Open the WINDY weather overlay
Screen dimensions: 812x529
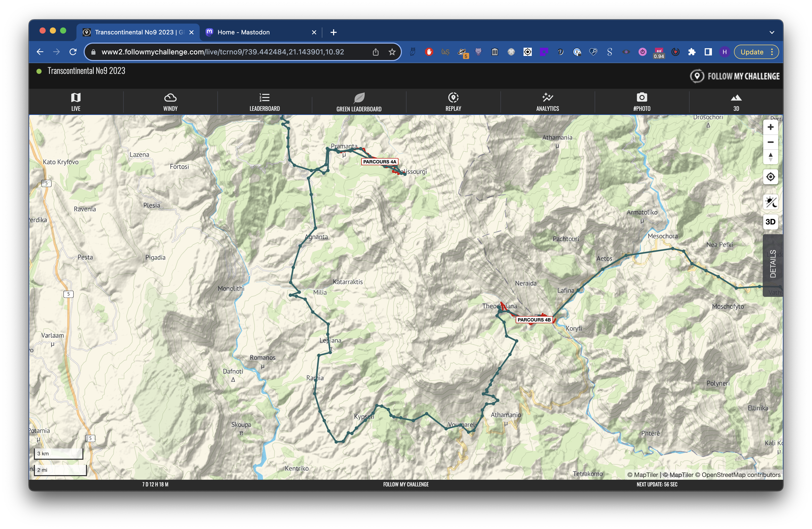(x=170, y=102)
